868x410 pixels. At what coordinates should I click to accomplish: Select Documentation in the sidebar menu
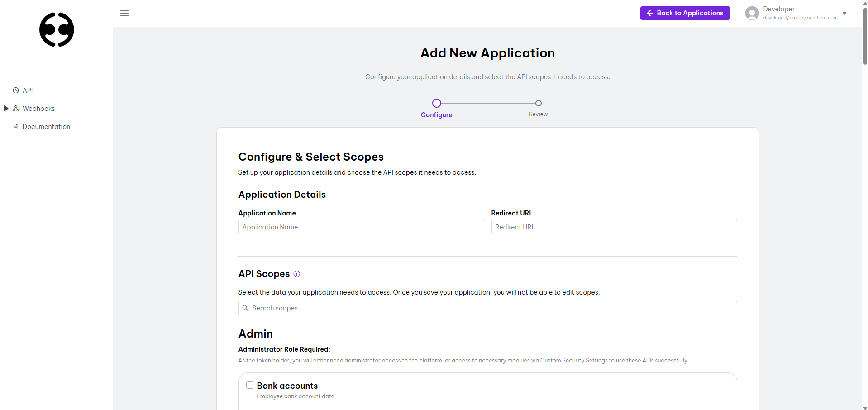[46, 127]
